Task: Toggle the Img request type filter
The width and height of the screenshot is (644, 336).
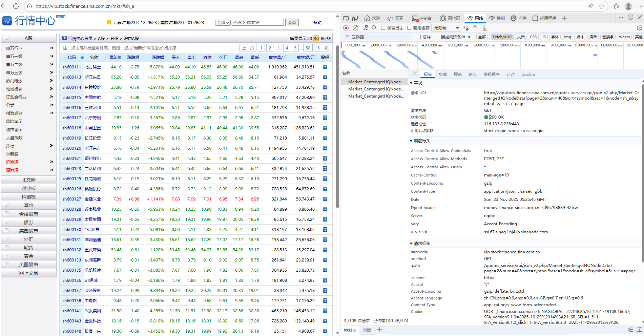Action: (x=567, y=37)
